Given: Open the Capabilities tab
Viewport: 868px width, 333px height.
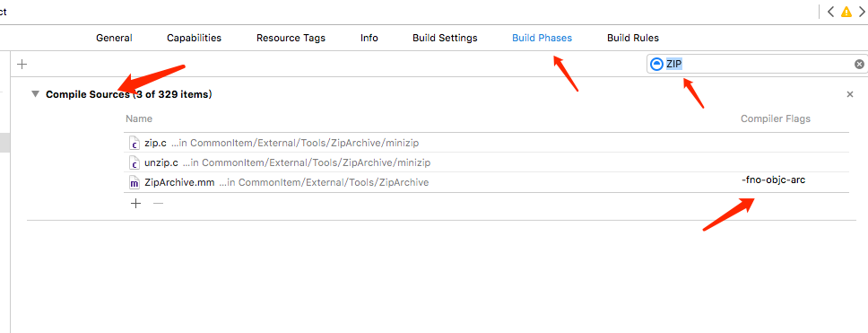Looking at the screenshot, I should [195, 38].
